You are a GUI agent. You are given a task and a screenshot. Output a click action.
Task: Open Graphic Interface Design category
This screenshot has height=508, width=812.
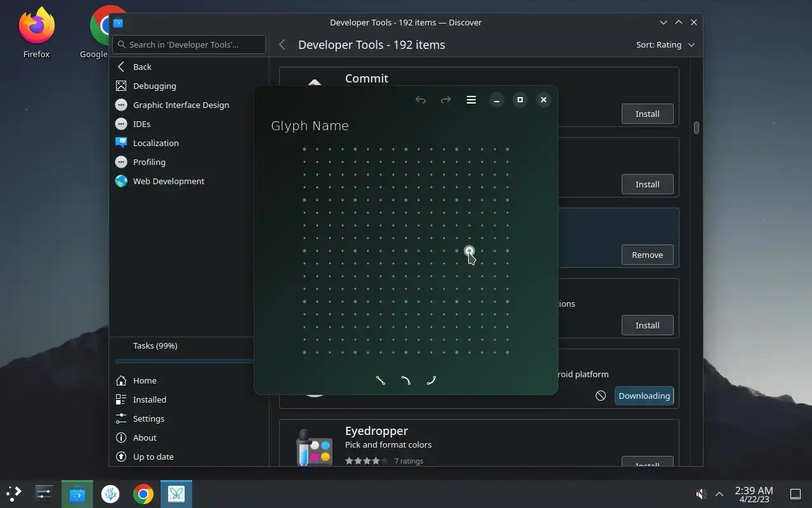click(189, 105)
